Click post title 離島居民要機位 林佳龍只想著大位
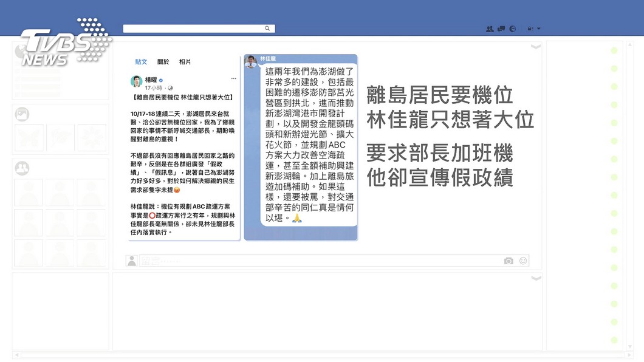 pyautogui.click(x=183, y=97)
